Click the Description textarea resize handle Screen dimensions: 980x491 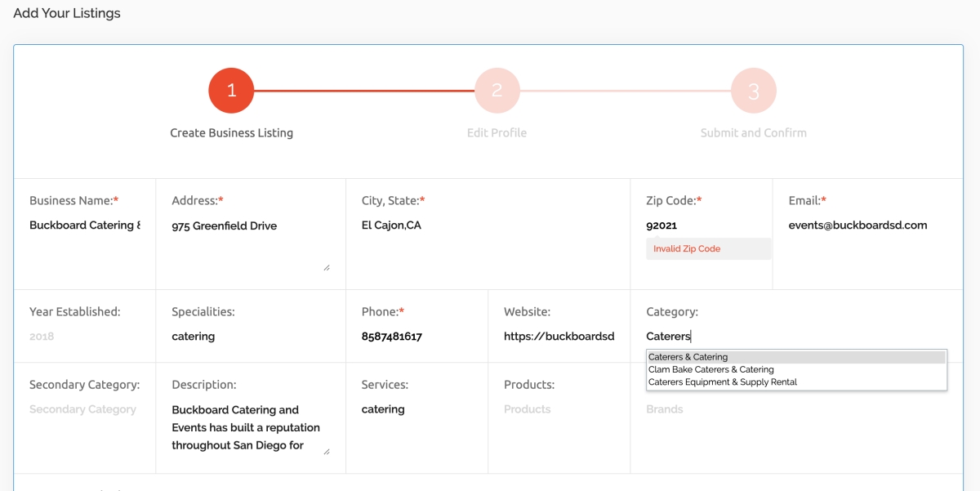pyautogui.click(x=327, y=451)
